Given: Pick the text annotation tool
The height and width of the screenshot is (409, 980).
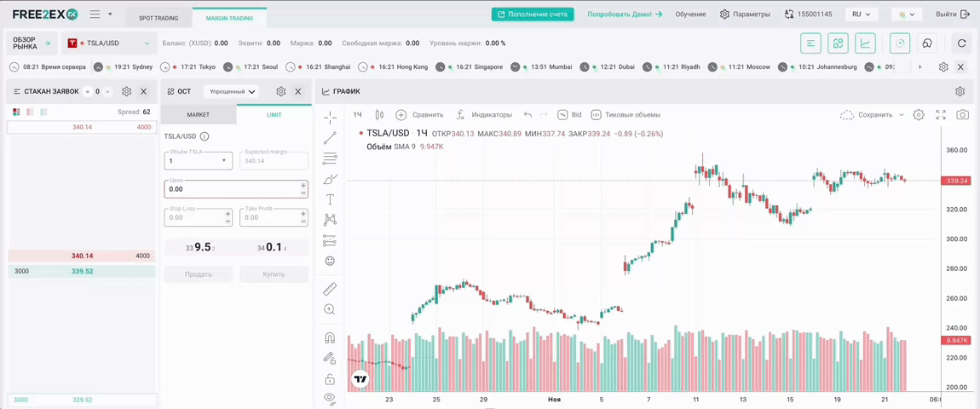Looking at the screenshot, I should click(330, 199).
